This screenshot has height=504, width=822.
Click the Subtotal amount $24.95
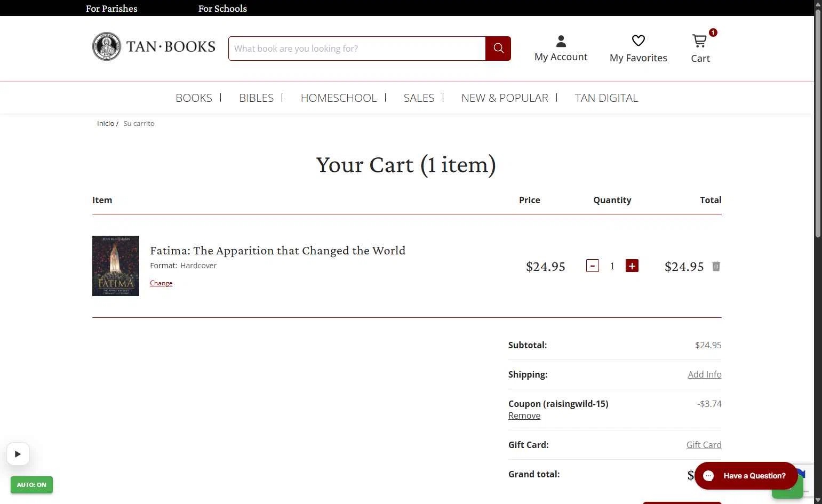(x=708, y=345)
